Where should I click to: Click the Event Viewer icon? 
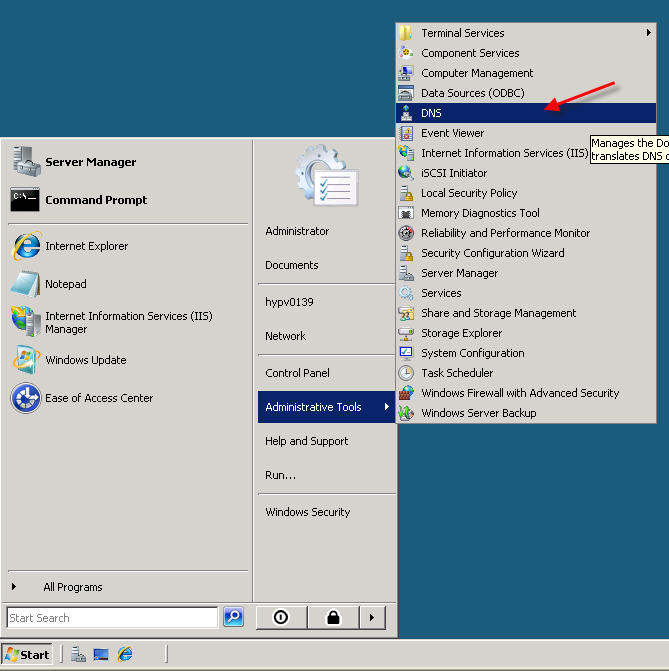tap(406, 133)
